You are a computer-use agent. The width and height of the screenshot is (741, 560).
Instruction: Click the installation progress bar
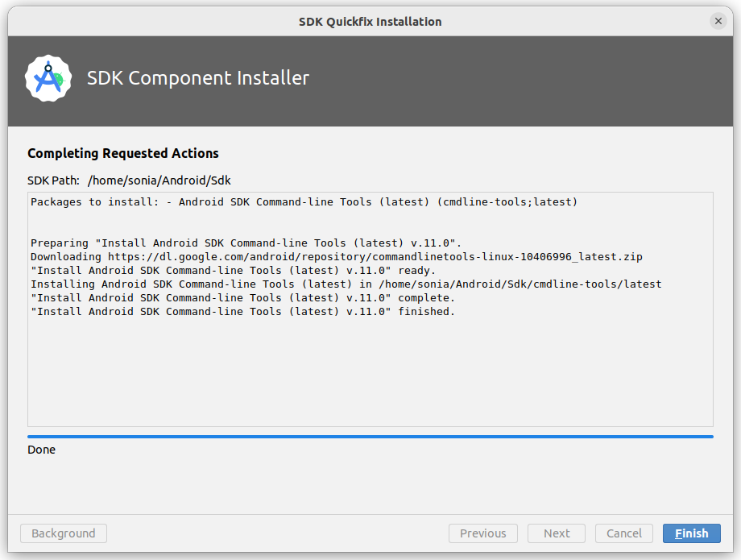370,437
